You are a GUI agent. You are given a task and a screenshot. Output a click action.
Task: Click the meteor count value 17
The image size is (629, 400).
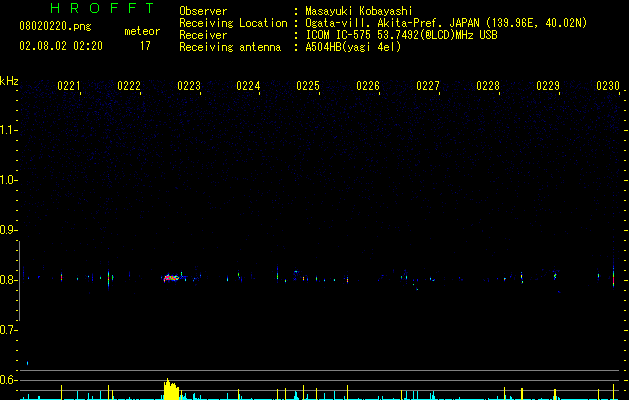(145, 46)
